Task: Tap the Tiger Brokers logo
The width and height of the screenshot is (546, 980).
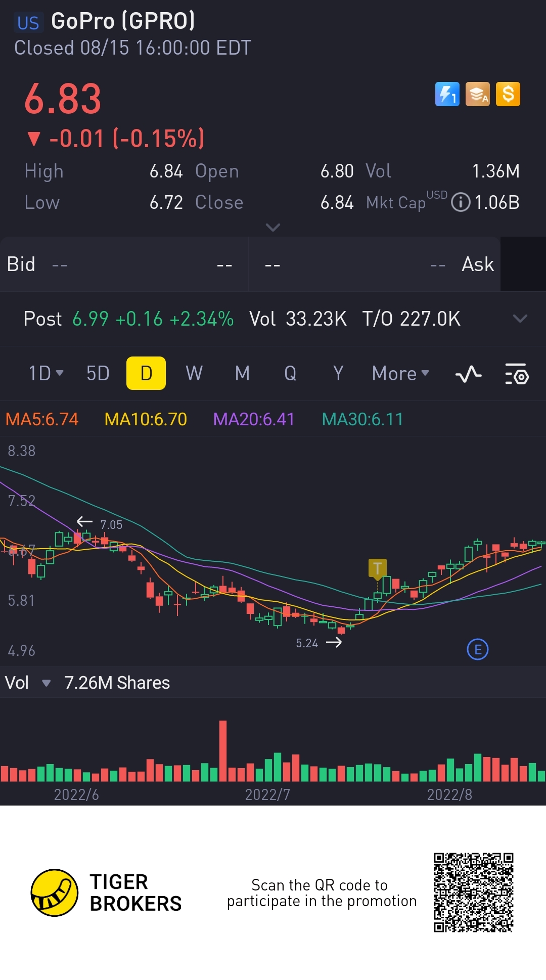Action: click(106, 893)
